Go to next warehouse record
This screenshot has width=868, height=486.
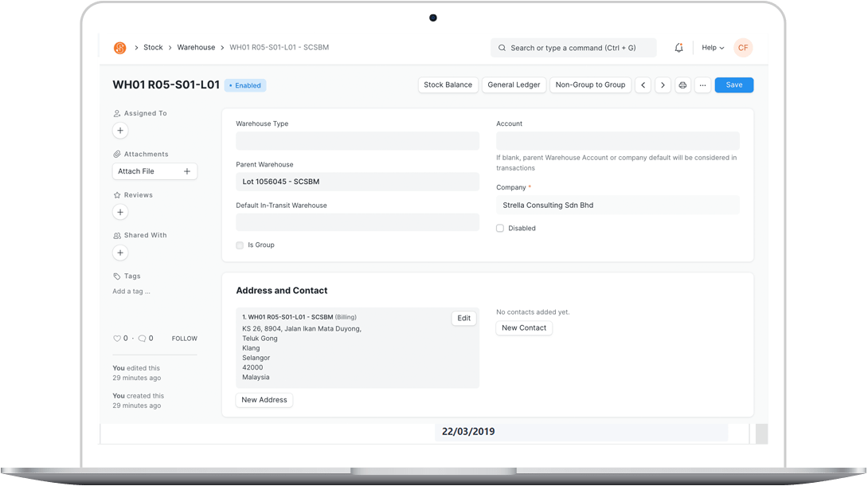click(x=663, y=85)
